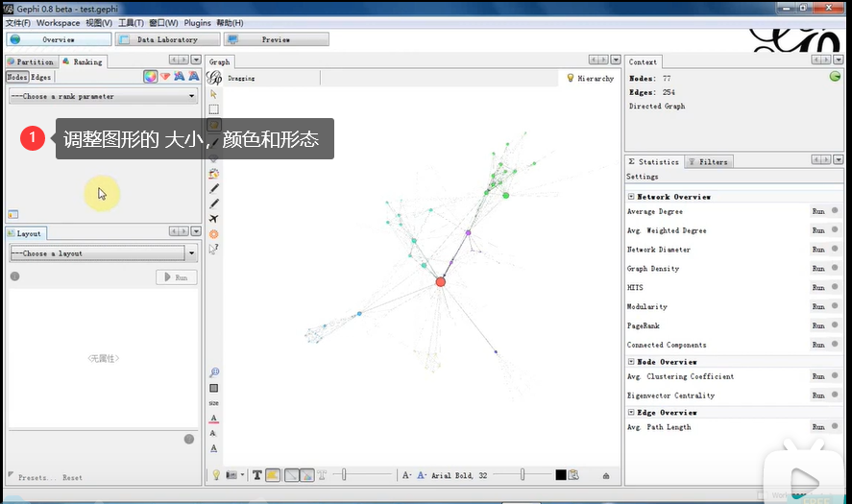Toggle the yellow highlighted edges display button
This screenshot has height=504, width=852.
273,475
